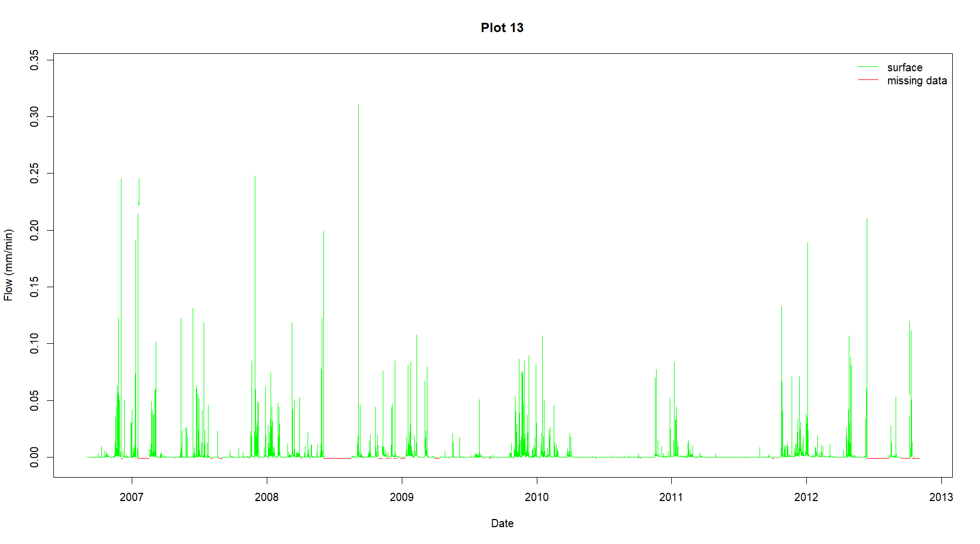This screenshot has width=980, height=544.
Task: Click the 2013 tick label on x-axis
Action: pyautogui.click(x=941, y=497)
